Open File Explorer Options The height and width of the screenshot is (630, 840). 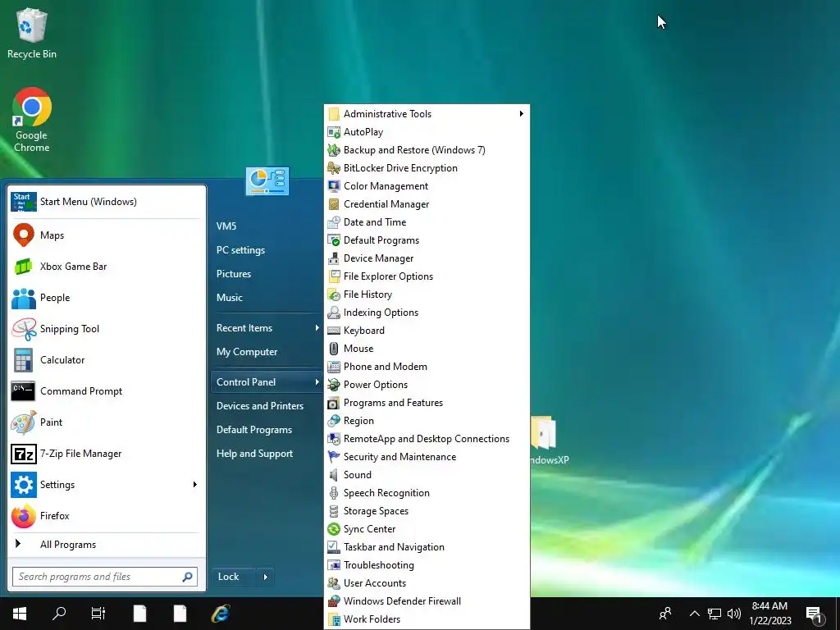(x=427, y=276)
